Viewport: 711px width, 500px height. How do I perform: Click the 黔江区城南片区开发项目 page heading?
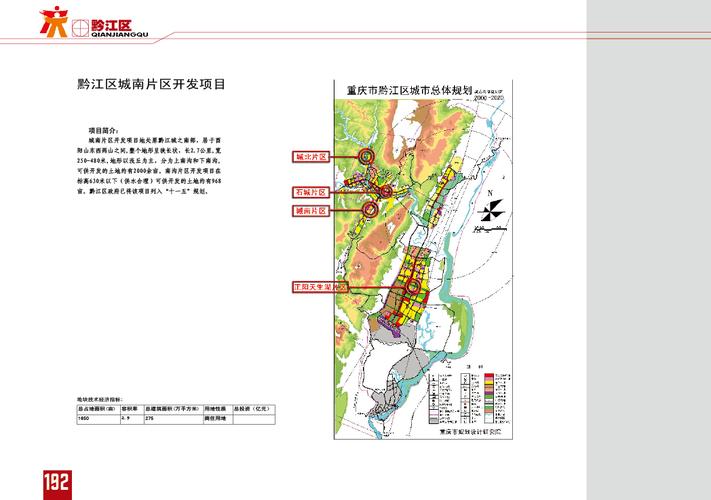[150, 84]
